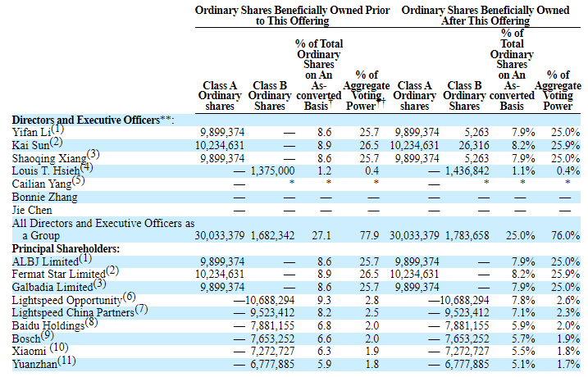Click footnote 8 after Baidu Holdings
The width and height of the screenshot is (588, 377).
pos(91,322)
